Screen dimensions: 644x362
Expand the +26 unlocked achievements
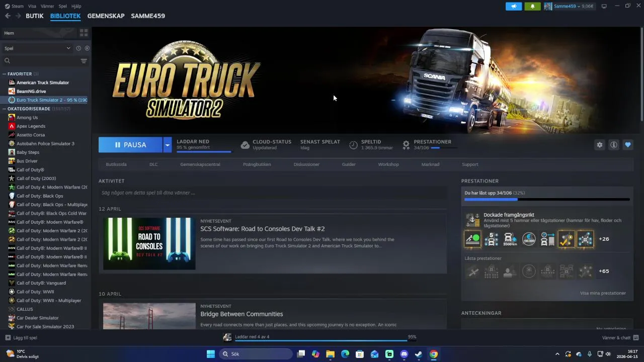tap(604, 239)
